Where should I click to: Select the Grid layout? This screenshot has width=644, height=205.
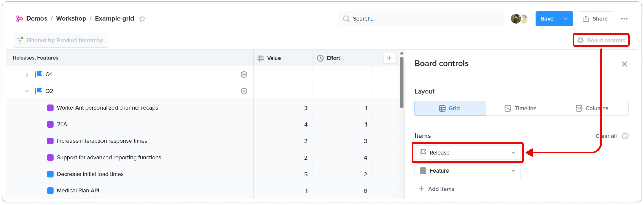[x=450, y=108]
